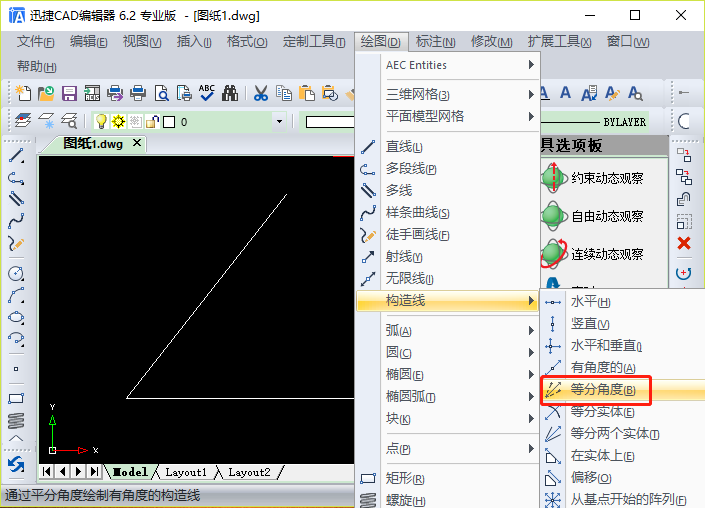Click the Copy icon in toolbar
This screenshot has height=508, width=705.
pyautogui.click(x=284, y=93)
